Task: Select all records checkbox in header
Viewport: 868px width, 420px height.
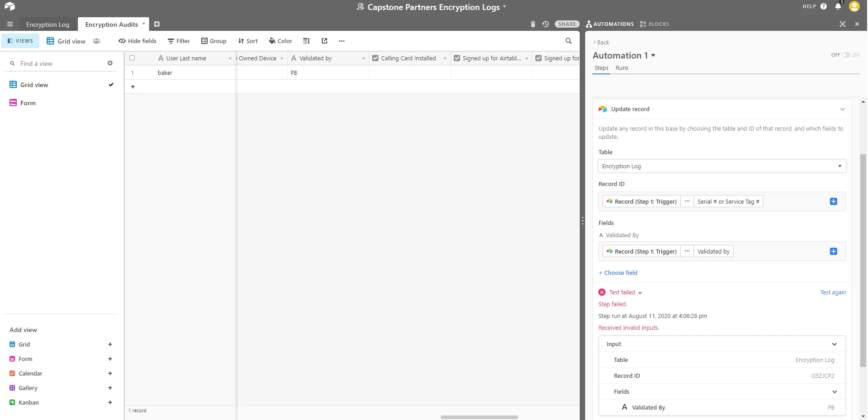Action: coord(132,58)
